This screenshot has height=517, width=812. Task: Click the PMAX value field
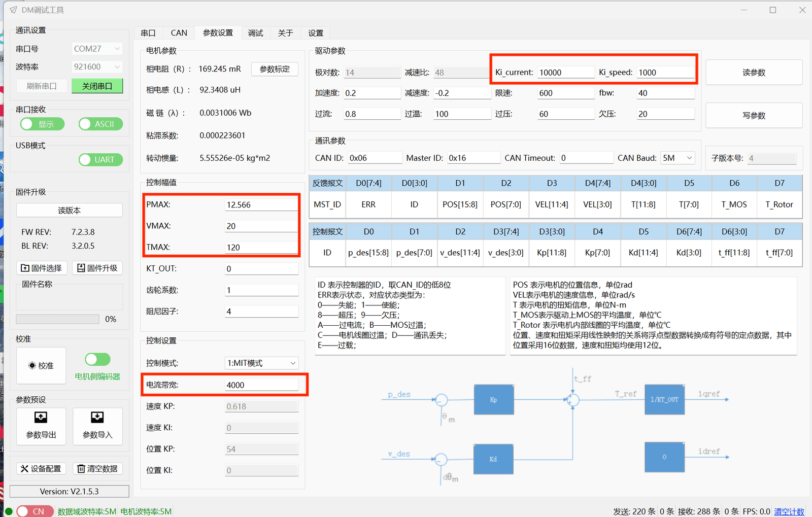point(262,204)
